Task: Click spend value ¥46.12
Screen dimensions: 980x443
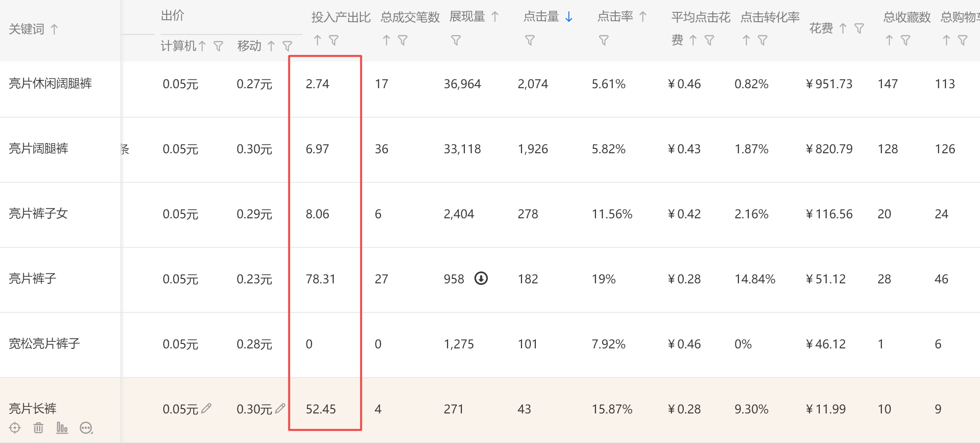Action: [826, 344]
